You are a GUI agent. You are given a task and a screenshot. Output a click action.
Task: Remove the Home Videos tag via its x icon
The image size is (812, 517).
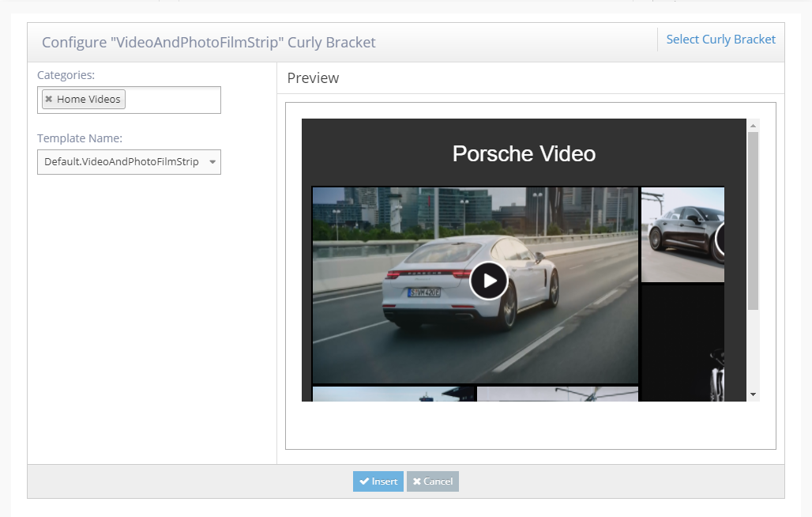(x=49, y=99)
